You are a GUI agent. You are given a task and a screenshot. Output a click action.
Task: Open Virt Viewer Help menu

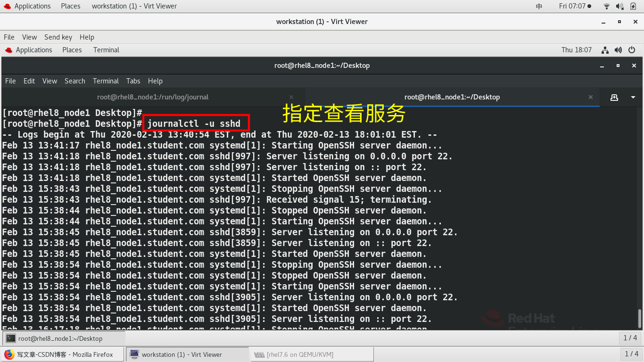point(87,37)
